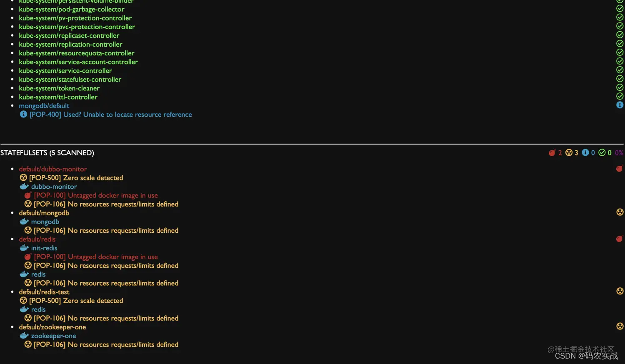Select the 'default/zookeeper-one' statefulset entry

52,327
